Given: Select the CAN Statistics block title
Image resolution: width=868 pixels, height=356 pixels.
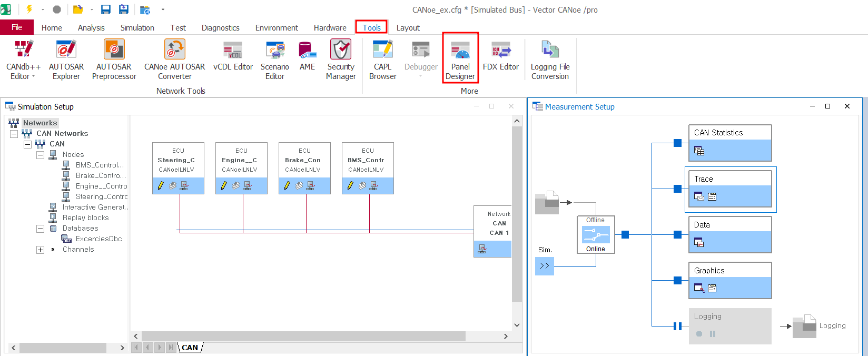Looking at the screenshot, I should click(x=718, y=133).
